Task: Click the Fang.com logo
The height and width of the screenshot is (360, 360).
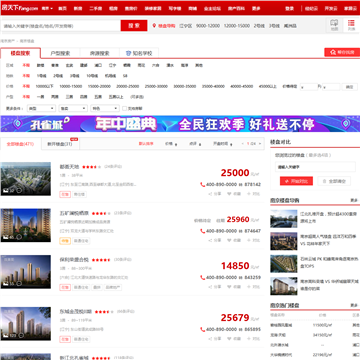Action: [19, 8]
